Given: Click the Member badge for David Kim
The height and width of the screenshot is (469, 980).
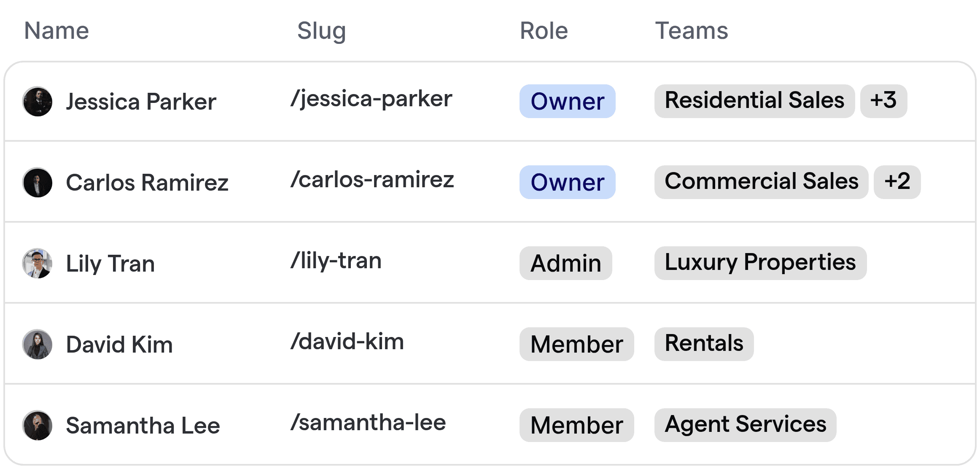Looking at the screenshot, I should [x=576, y=344].
